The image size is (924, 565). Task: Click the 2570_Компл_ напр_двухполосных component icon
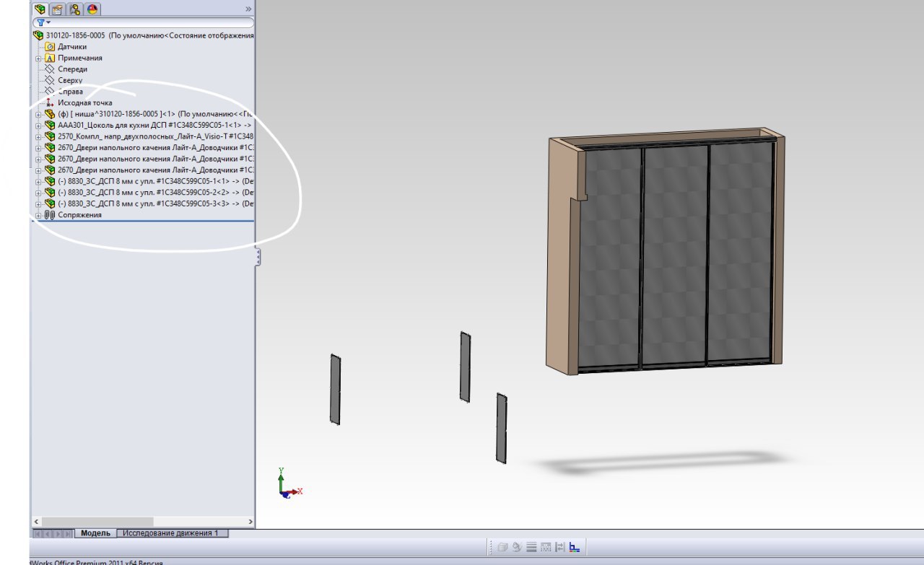(50, 136)
